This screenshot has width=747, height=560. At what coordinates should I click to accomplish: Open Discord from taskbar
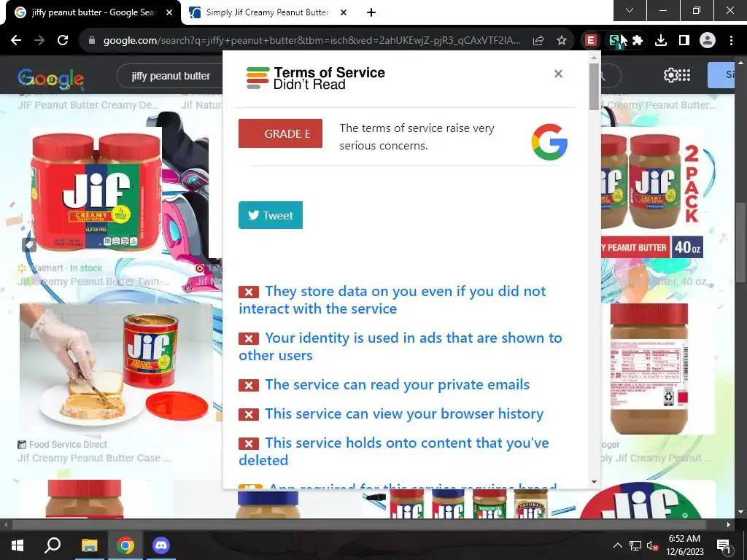tap(161, 545)
